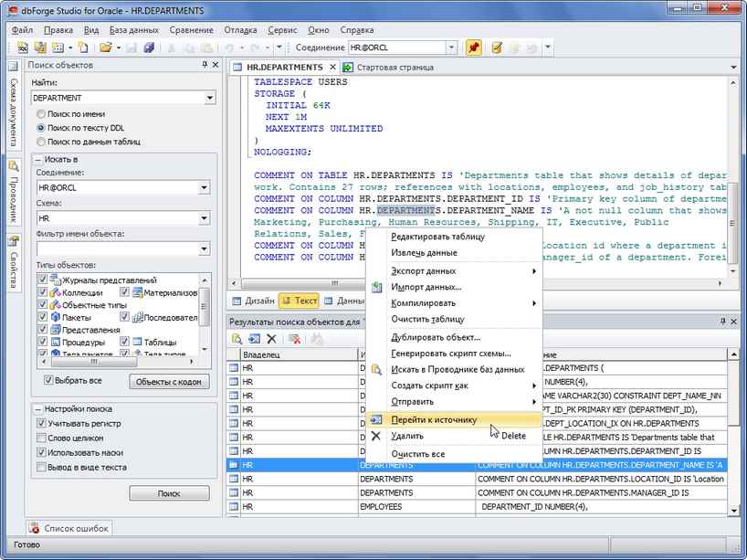Open the Найти search text dropdown
This screenshot has width=747, height=560.
tap(210, 98)
